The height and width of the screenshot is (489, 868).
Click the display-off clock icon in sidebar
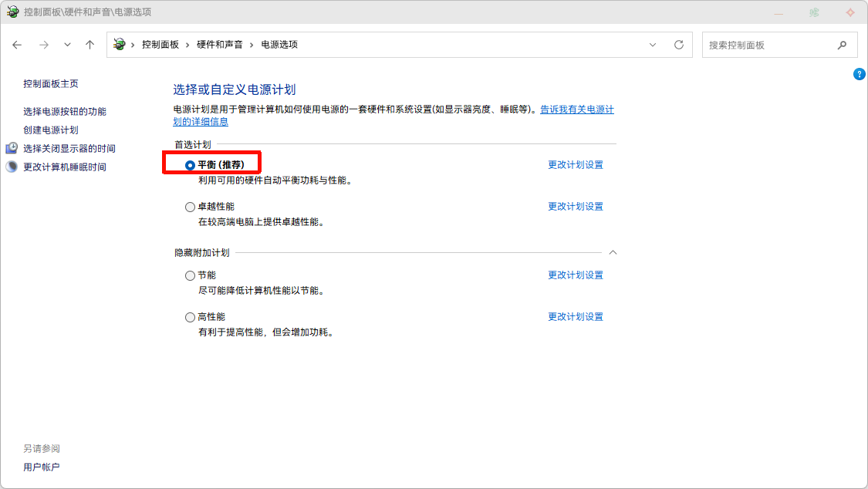click(12, 147)
